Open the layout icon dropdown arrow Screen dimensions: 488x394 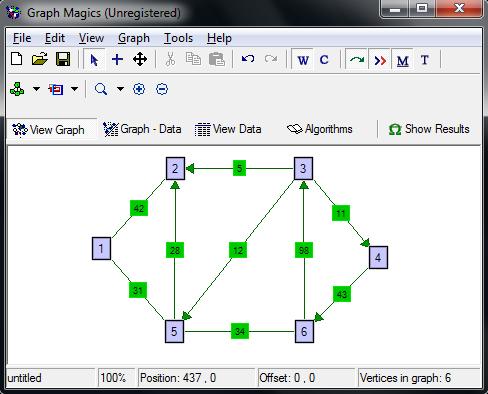[x=74, y=89]
